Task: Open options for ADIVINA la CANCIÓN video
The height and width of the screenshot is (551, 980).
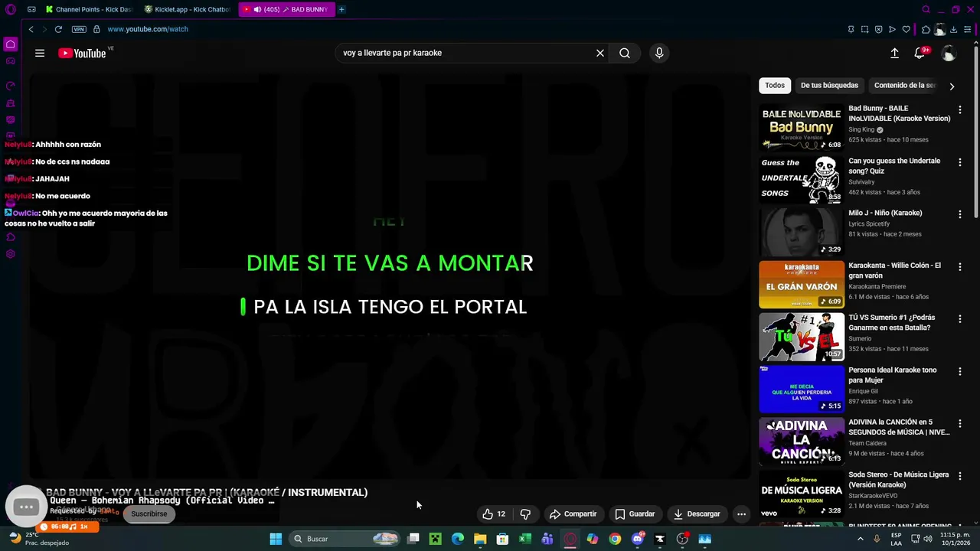Action: 959,423
